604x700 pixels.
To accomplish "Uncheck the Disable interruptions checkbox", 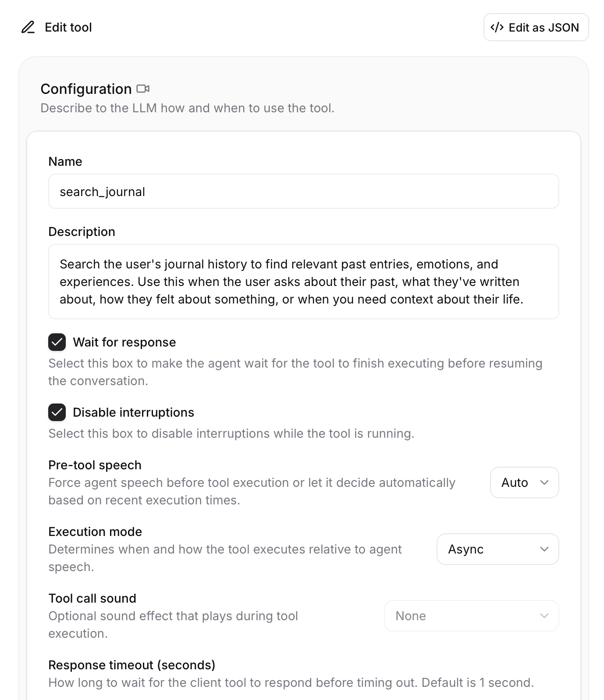I will point(57,412).
